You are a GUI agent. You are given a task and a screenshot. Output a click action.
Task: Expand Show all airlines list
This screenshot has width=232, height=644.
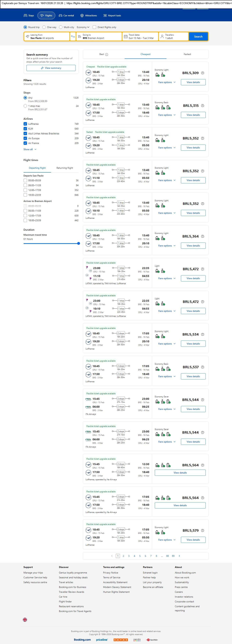30,149
